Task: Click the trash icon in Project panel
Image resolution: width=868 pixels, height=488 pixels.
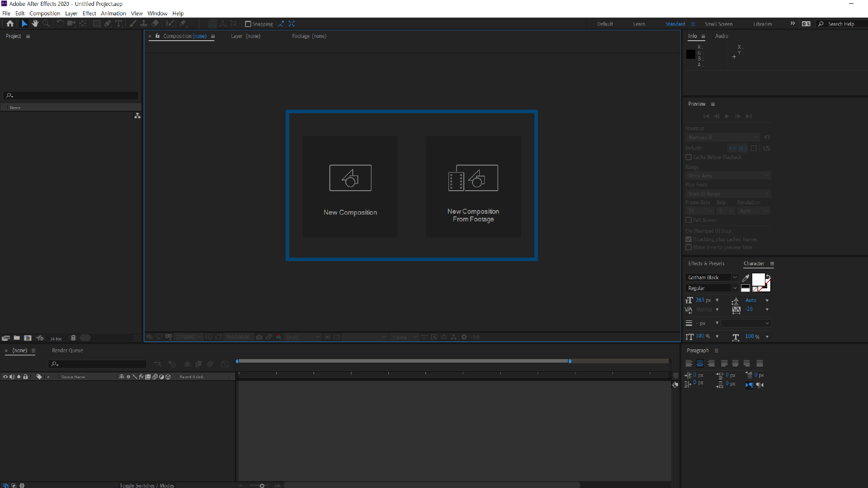Action: 73,338
